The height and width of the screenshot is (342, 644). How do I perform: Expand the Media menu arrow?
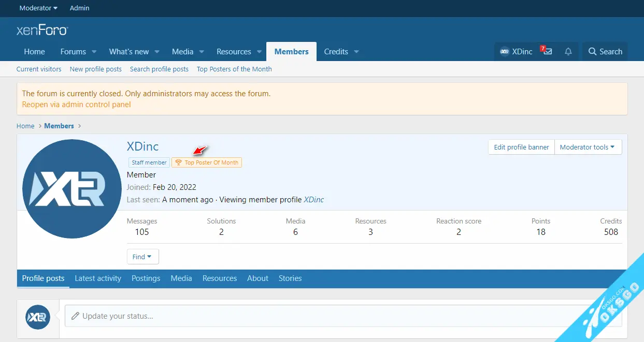[x=202, y=52]
